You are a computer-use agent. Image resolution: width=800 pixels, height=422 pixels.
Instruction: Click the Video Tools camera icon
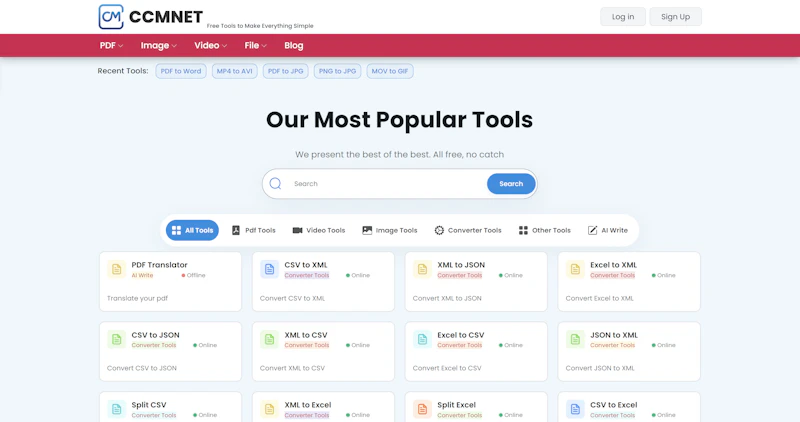(297, 230)
